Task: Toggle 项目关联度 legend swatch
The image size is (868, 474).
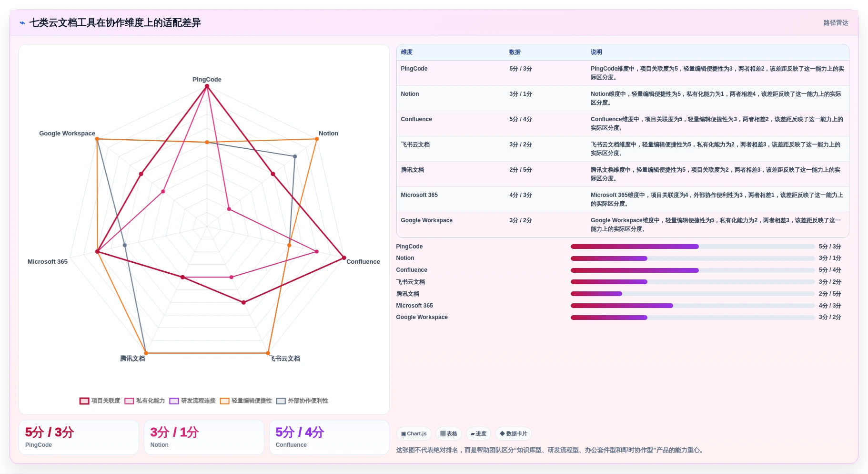Action: point(84,401)
